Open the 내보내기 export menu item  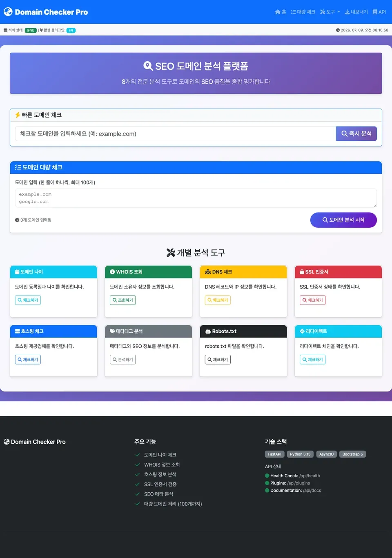point(356,12)
